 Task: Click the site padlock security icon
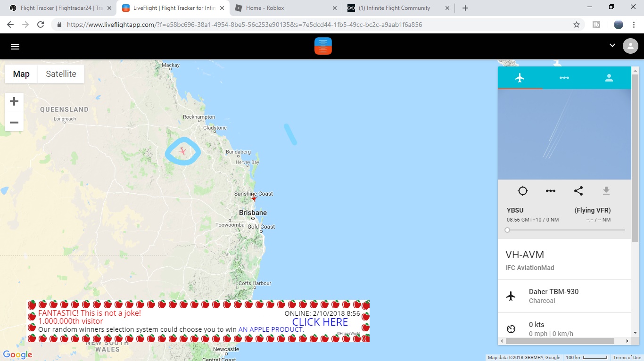click(59, 25)
